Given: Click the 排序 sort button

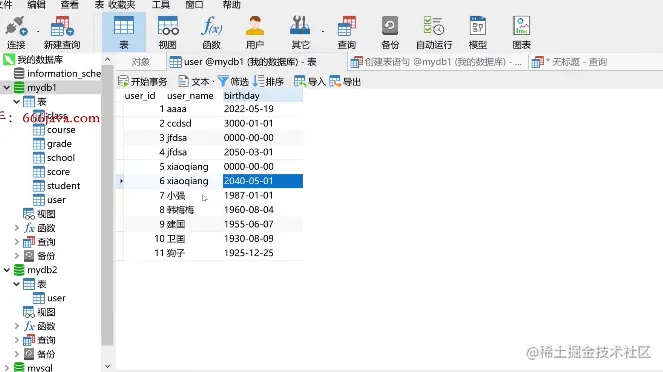Looking at the screenshot, I should coord(268,82).
